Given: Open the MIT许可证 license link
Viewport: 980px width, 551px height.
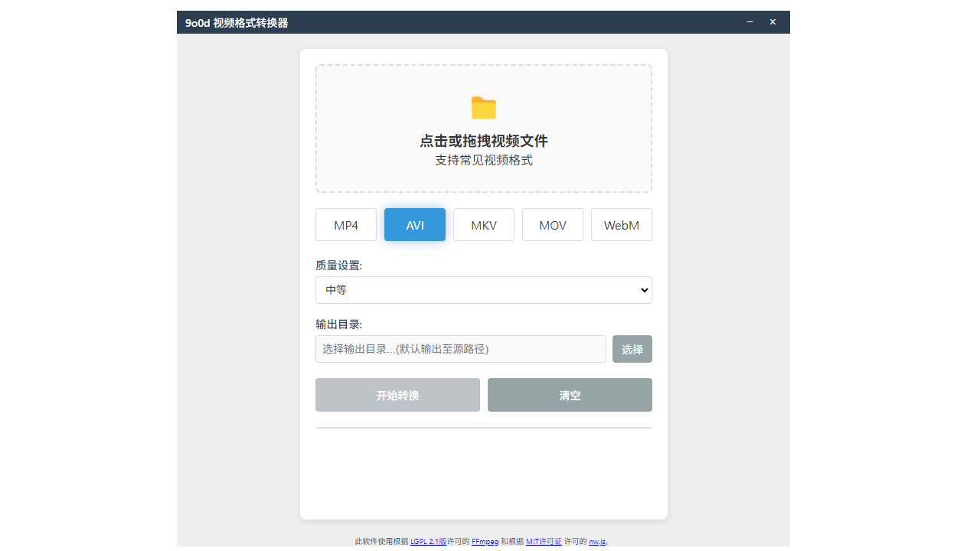Looking at the screenshot, I should (x=544, y=541).
